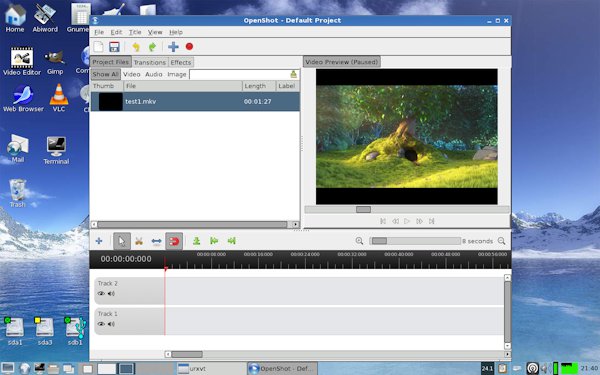Switch to the Effects tab
Screen dimensions: 600x375
click(x=181, y=62)
